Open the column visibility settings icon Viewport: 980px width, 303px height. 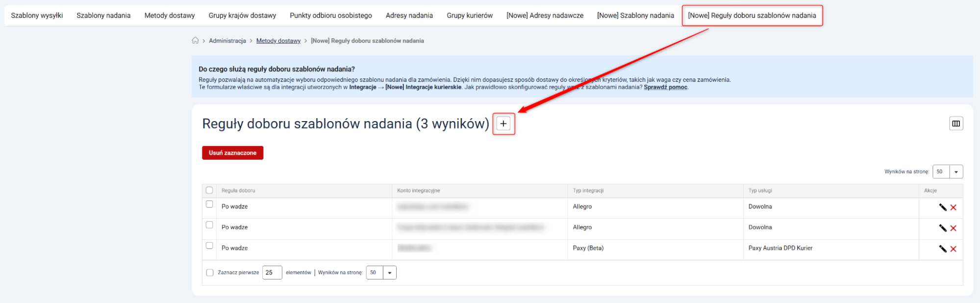(x=955, y=124)
